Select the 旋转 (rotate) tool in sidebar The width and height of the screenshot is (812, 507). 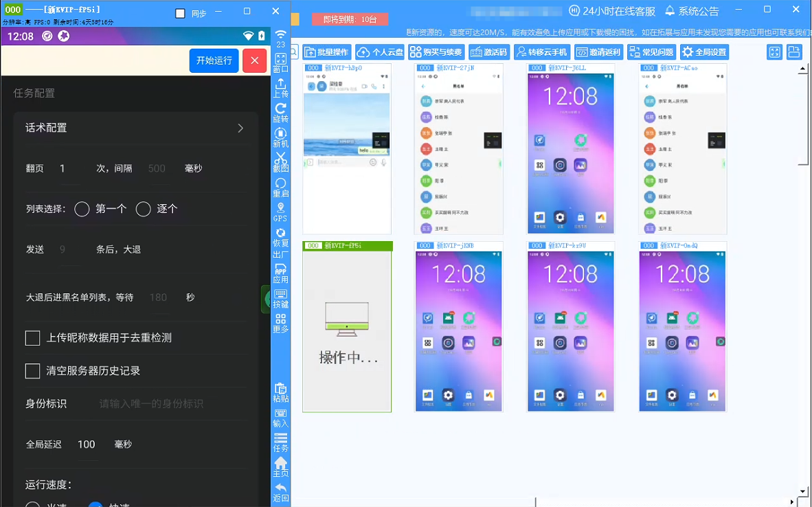click(x=280, y=112)
